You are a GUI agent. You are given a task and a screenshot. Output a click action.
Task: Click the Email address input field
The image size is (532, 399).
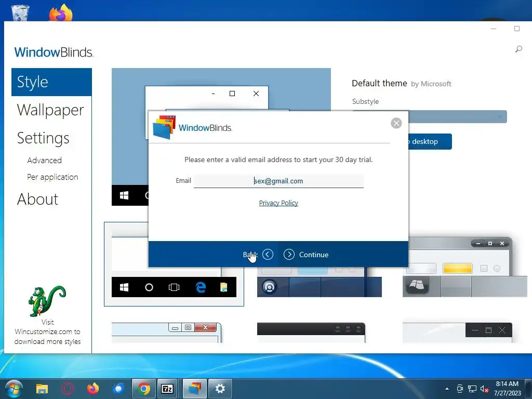(278, 181)
